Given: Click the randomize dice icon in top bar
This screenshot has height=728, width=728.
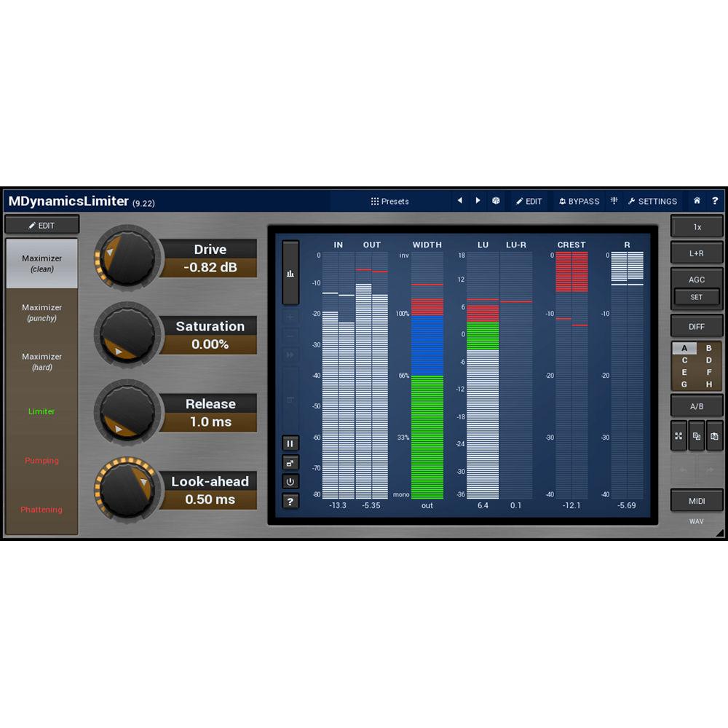Looking at the screenshot, I should [x=495, y=201].
